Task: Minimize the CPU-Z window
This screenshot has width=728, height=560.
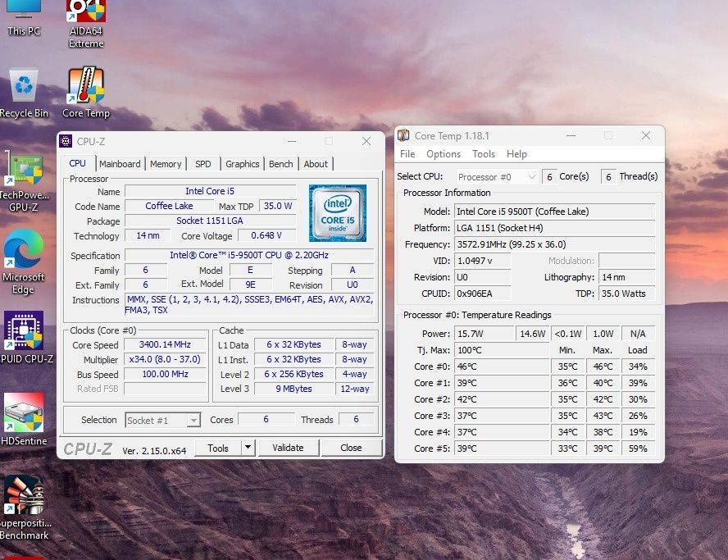Action: [292, 141]
